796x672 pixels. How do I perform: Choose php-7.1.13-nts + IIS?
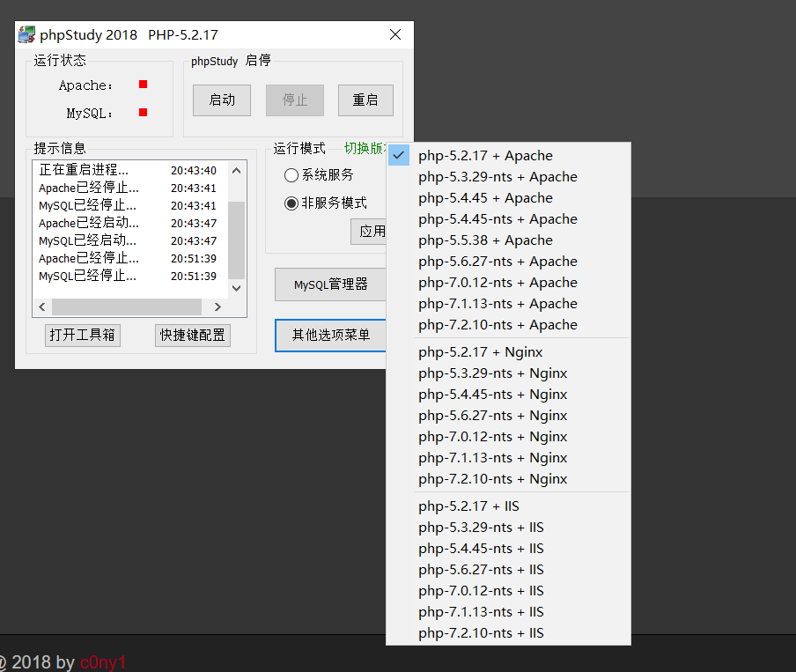508,613
